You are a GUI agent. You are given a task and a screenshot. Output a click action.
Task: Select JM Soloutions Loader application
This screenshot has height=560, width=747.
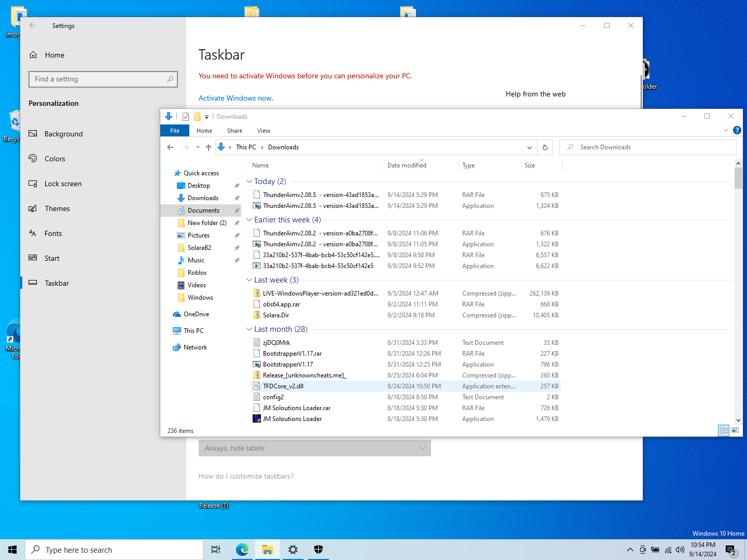click(406, 419)
